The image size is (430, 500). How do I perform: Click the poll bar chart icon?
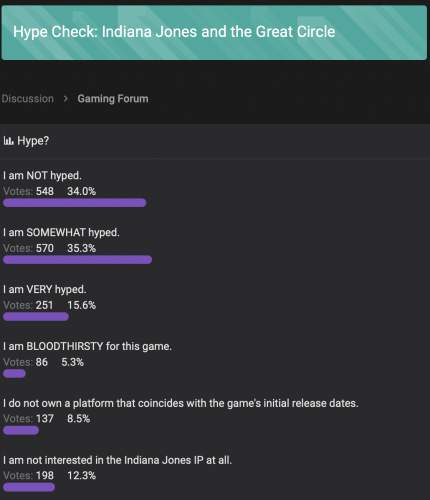click(8, 141)
